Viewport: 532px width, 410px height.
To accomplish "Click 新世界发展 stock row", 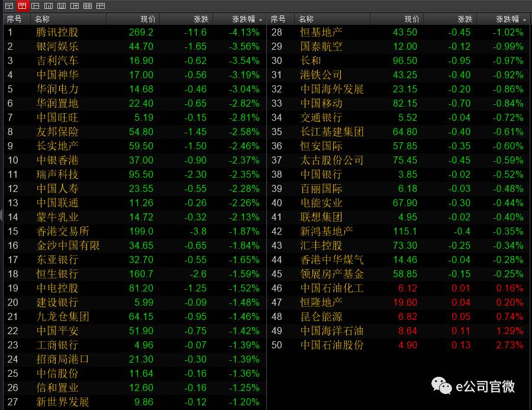I will (x=135, y=402).
